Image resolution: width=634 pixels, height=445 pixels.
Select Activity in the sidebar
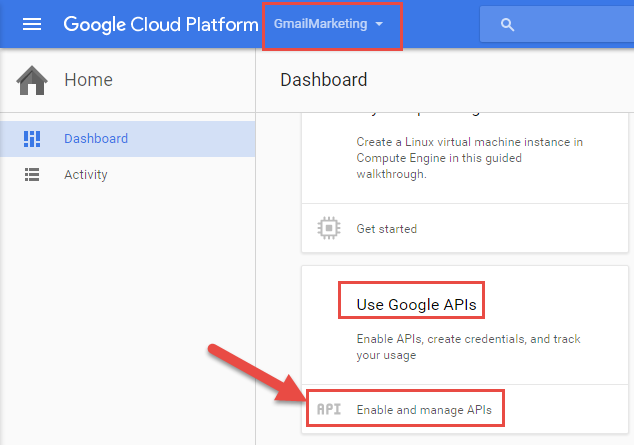point(127,175)
